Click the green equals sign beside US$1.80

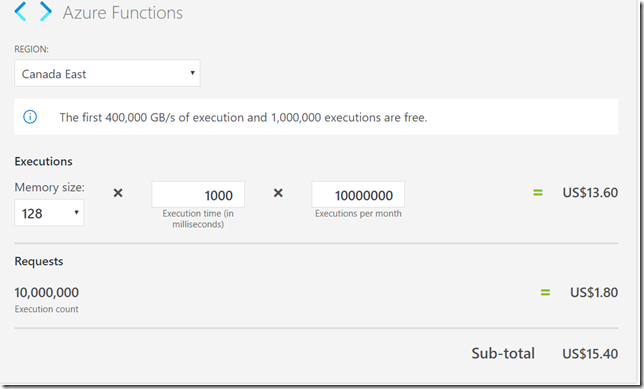coord(545,292)
